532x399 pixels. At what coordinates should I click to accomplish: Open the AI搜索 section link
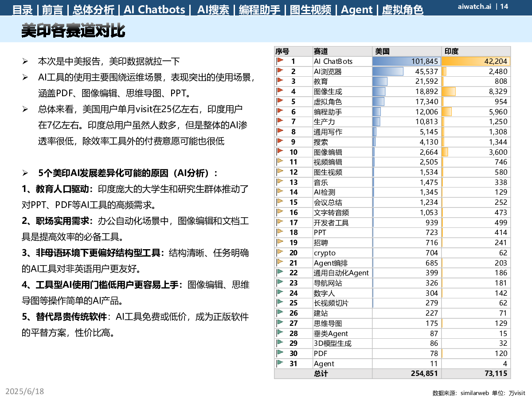click(213, 9)
